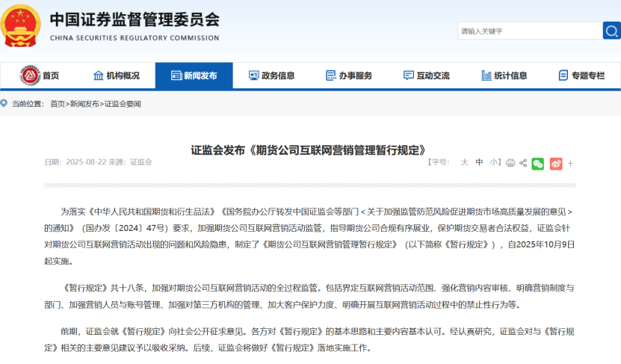Select the 新闻发布 tab

click(194, 75)
